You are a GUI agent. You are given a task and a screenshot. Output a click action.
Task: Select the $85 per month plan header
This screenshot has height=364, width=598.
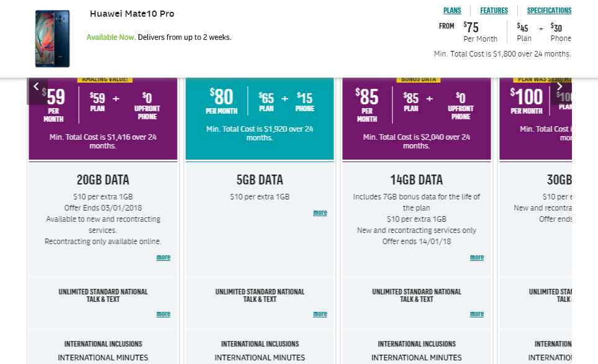[417, 119]
